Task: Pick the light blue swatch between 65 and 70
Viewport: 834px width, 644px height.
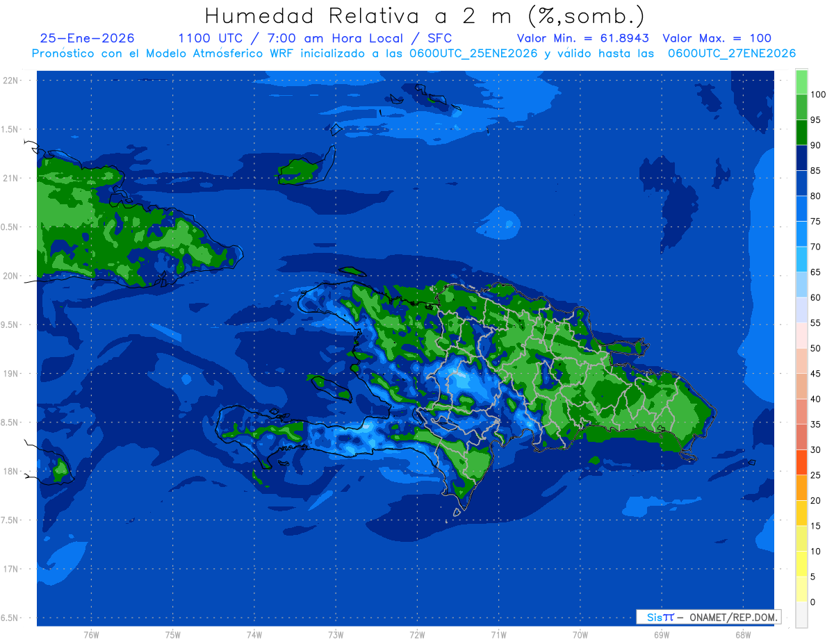Action: point(801,259)
